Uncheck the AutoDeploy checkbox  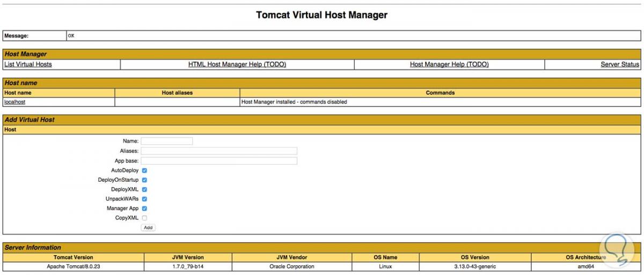tap(144, 170)
